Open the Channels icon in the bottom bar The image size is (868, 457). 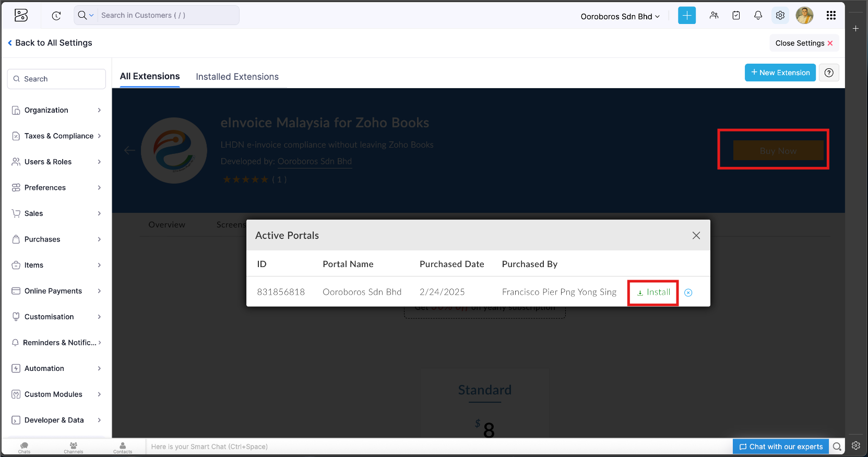pyautogui.click(x=74, y=447)
